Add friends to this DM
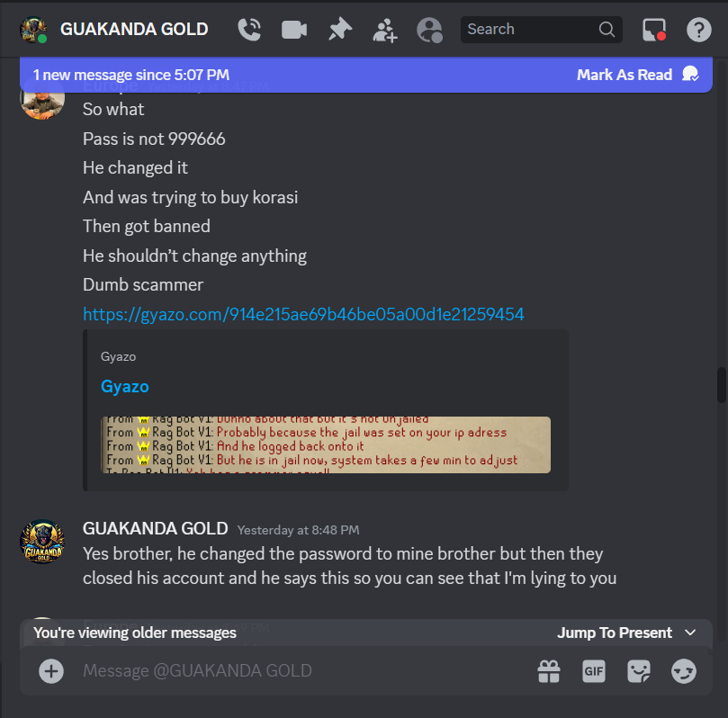Screen dimensions: 728x718 coord(385,31)
